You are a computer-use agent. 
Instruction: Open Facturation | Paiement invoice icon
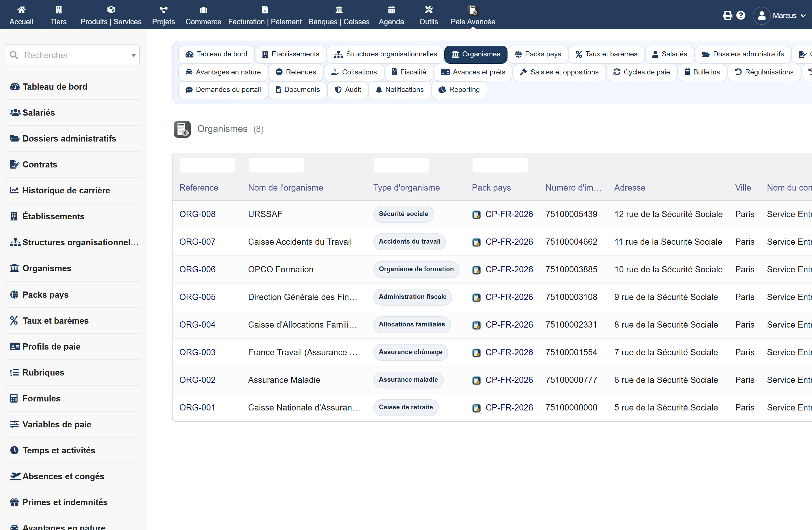tap(265, 10)
